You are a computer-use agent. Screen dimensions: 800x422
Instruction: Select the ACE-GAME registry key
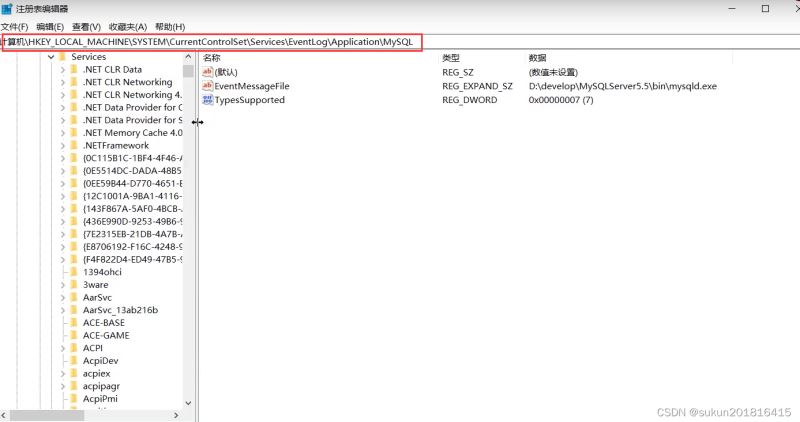coord(106,335)
